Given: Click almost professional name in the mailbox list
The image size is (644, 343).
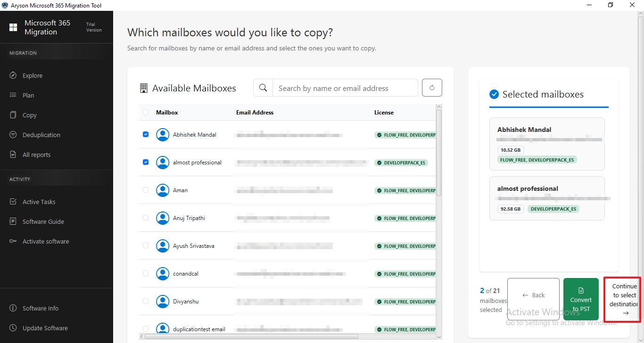Looking at the screenshot, I should (x=197, y=163).
